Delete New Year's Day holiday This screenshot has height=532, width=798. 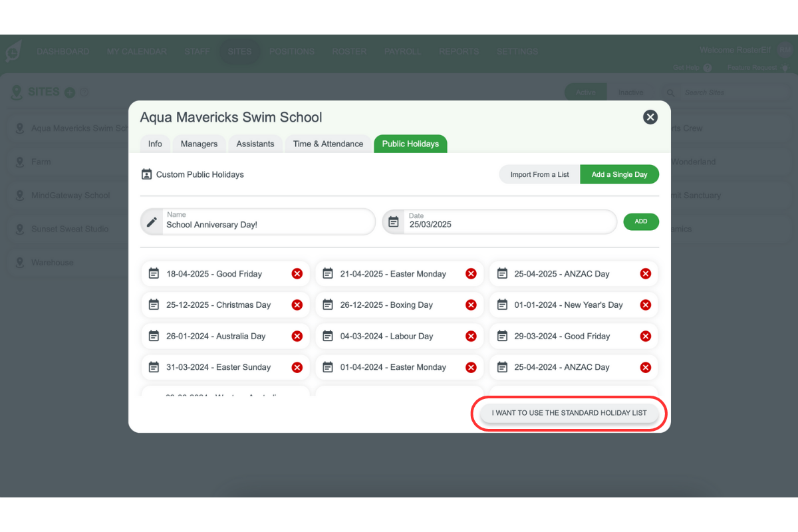[645, 305]
